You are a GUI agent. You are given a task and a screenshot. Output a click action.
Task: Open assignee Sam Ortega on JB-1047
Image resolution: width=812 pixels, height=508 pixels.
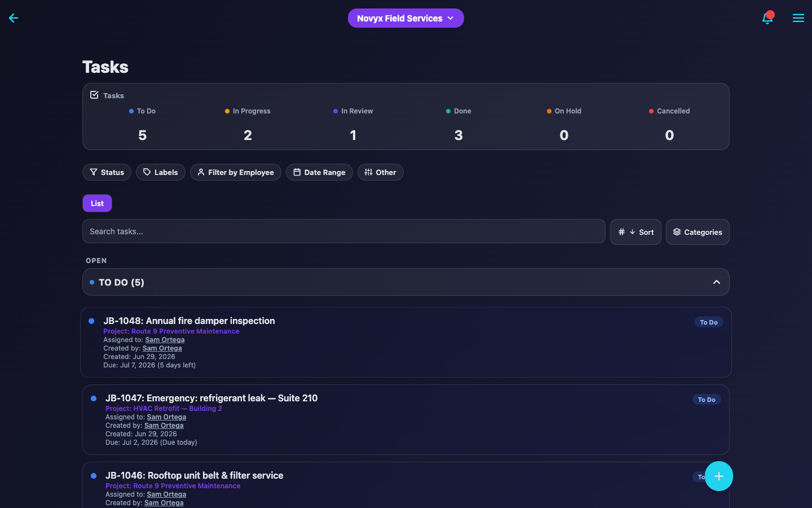[x=166, y=417]
